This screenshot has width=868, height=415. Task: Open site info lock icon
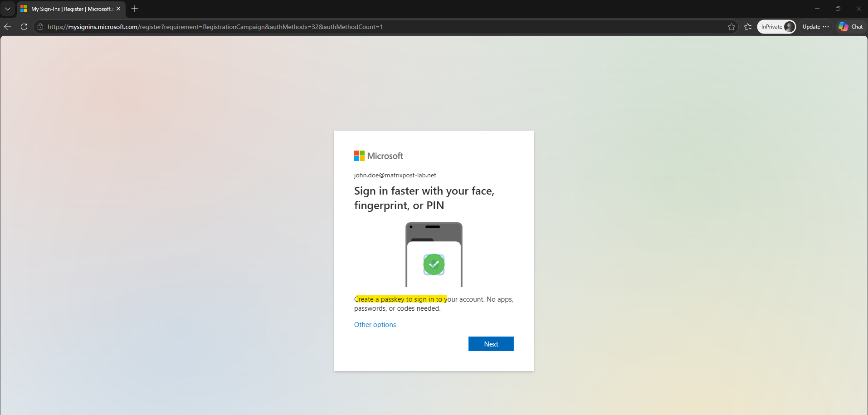pyautogui.click(x=40, y=27)
